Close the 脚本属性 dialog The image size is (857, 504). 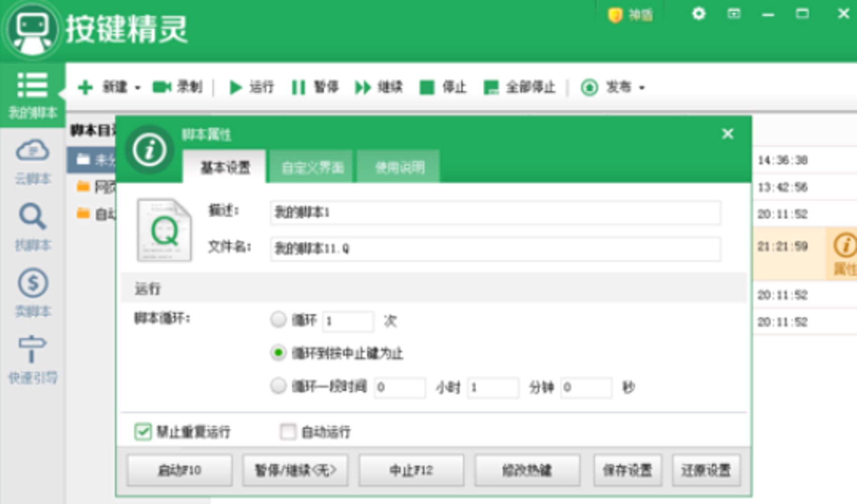pos(728,133)
